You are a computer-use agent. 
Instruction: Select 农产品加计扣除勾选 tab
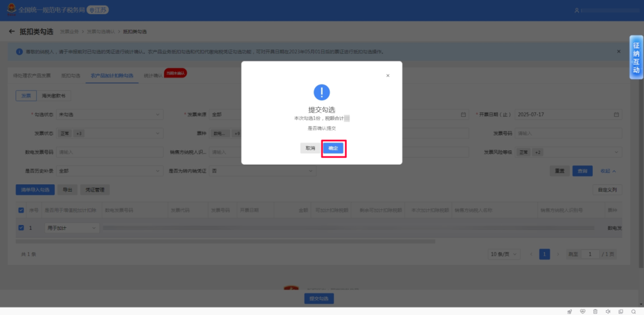click(x=112, y=76)
